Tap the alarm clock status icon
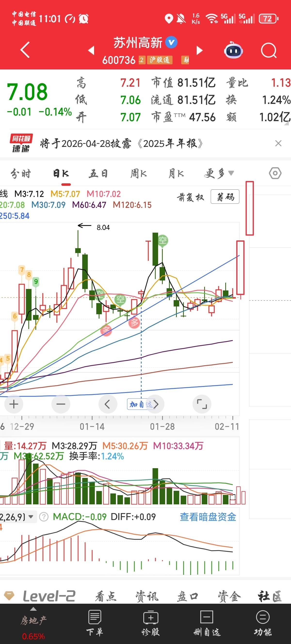This screenshot has width=291, height=644. click(84, 18)
